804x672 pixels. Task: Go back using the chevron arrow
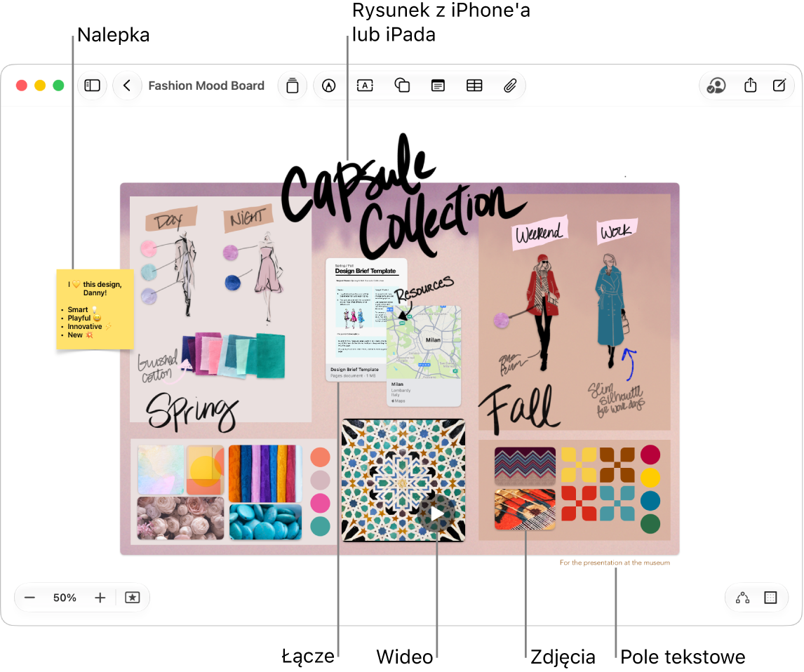pyautogui.click(x=127, y=85)
